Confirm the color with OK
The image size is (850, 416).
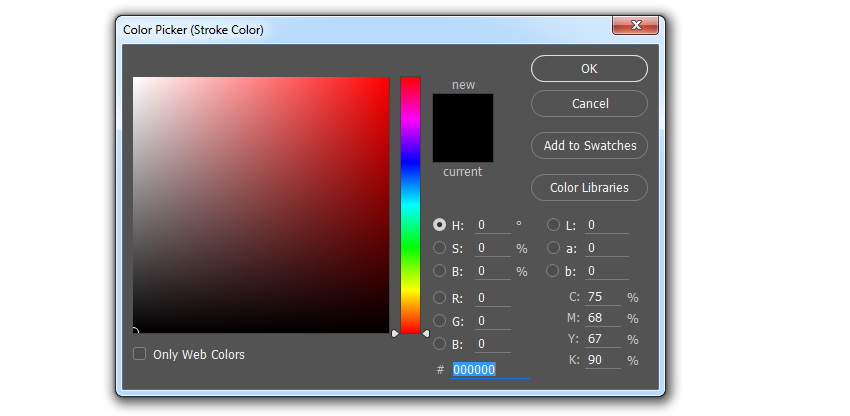pos(589,69)
